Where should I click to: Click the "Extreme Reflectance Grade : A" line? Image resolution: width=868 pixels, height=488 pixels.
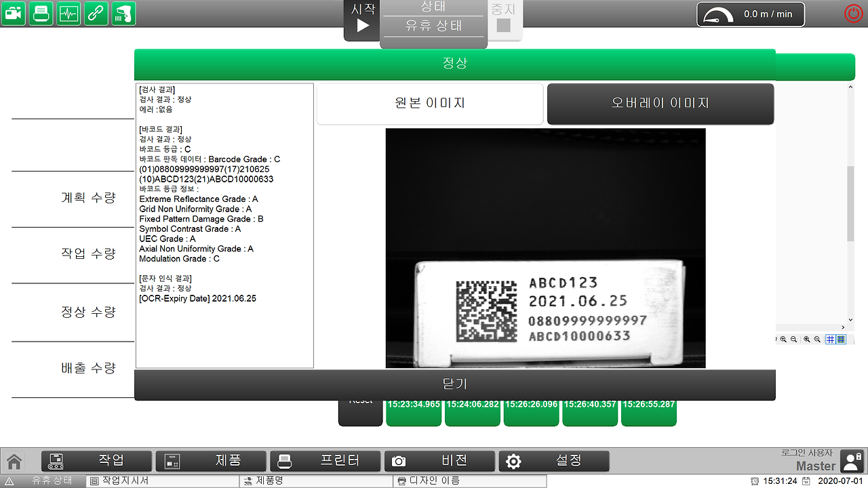coord(199,199)
